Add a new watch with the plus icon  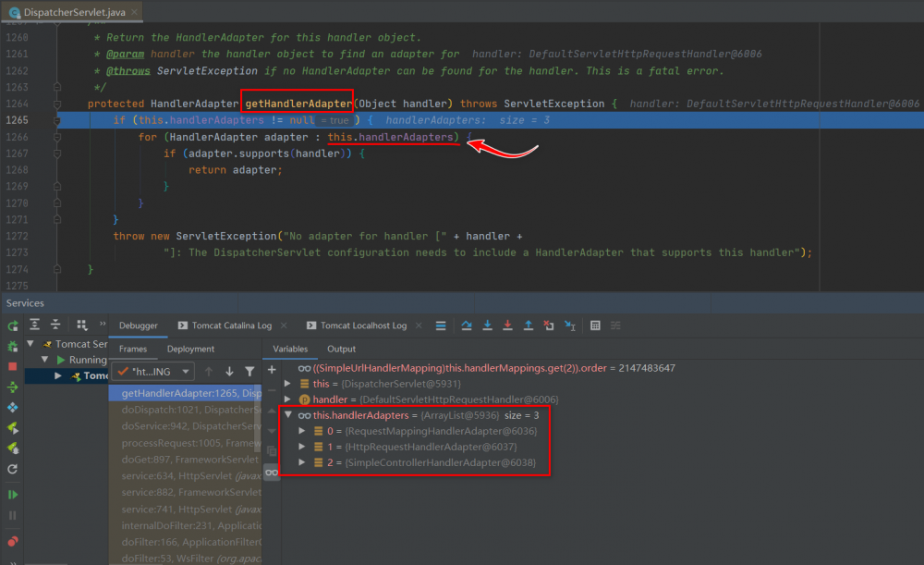click(272, 369)
